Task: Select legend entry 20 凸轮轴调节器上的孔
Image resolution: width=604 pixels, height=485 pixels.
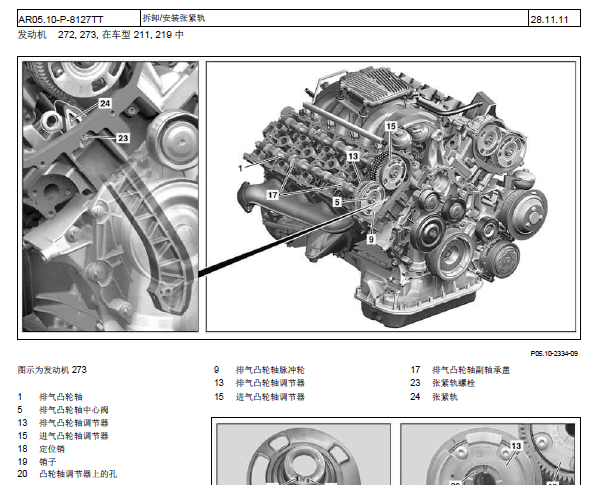Action: pos(67,474)
